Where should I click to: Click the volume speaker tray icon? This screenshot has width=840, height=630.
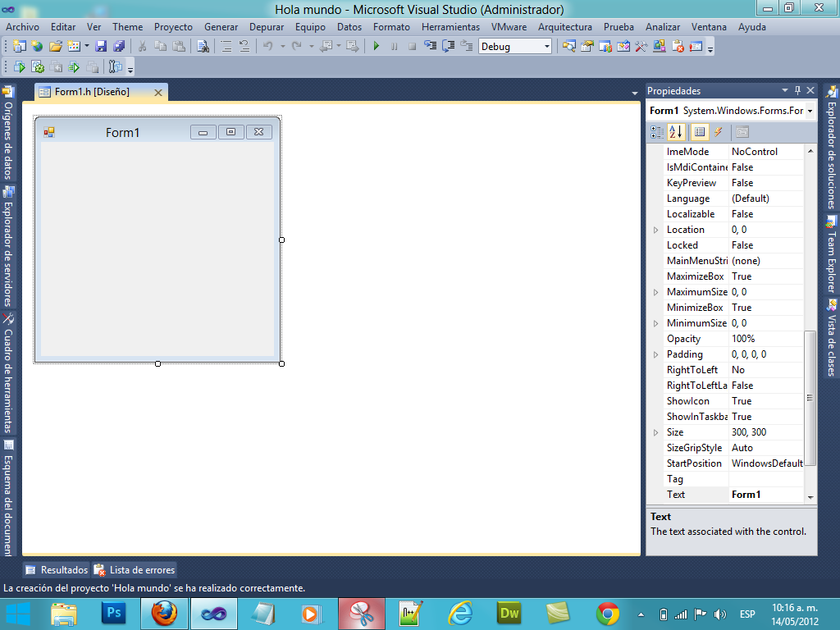click(x=720, y=614)
